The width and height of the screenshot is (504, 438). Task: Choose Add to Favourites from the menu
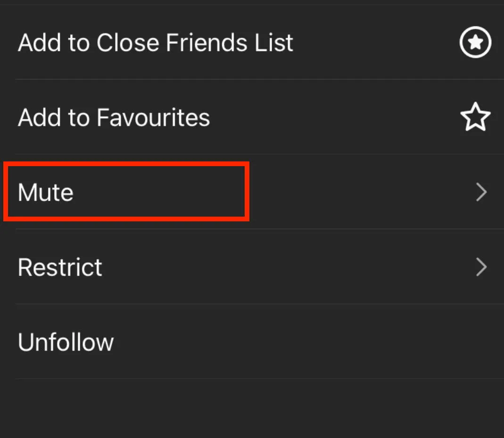coord(114,117)
